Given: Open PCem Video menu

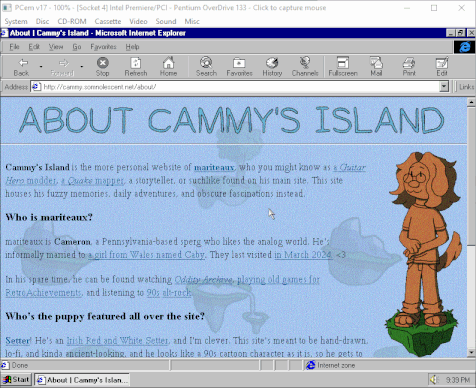Looking at the screenshot, I should [138, 21].
